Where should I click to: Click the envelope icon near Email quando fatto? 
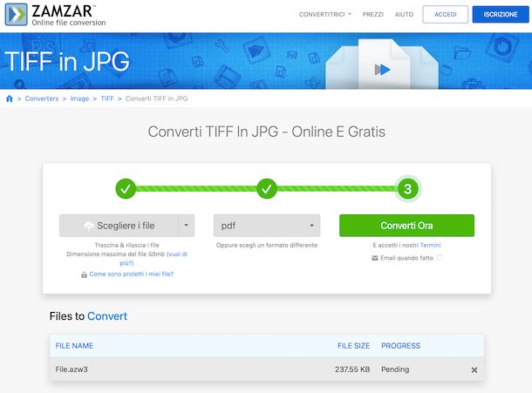tap(375, 258)
